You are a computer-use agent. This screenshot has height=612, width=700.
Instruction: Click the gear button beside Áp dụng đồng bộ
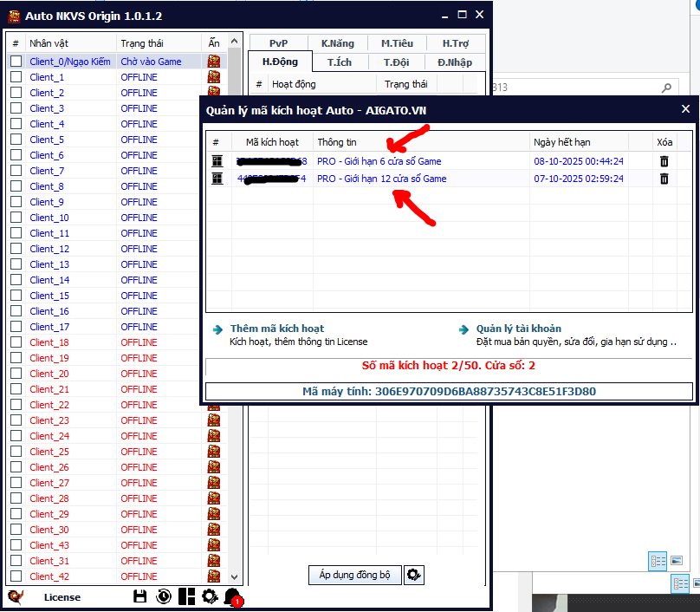(x=414, y=575)
